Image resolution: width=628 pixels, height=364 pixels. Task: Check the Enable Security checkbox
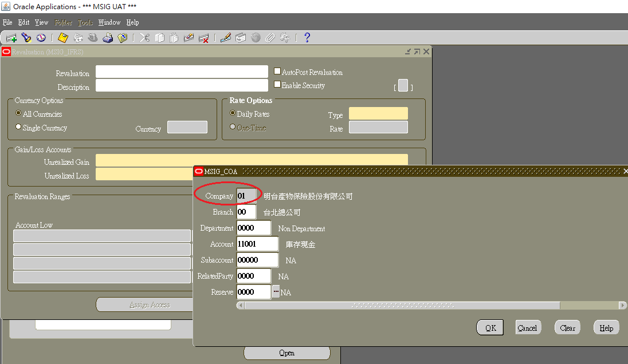point(277,84)
